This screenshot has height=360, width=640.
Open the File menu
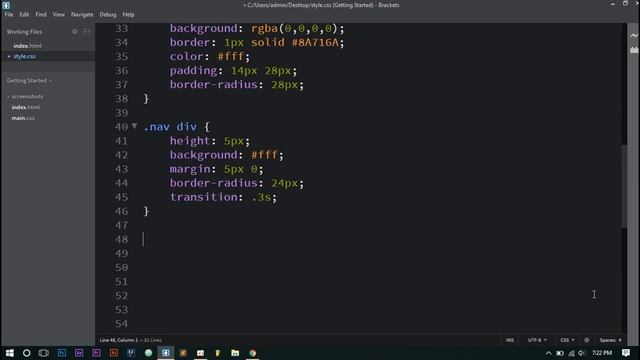(9, 14)
